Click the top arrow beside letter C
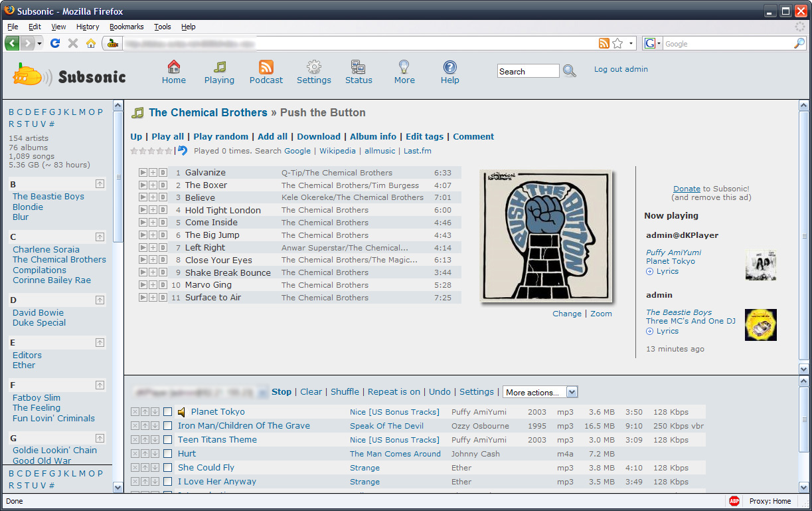Image resolution: width=812 pixels, height=511 pixels. [x=100, y=237]
